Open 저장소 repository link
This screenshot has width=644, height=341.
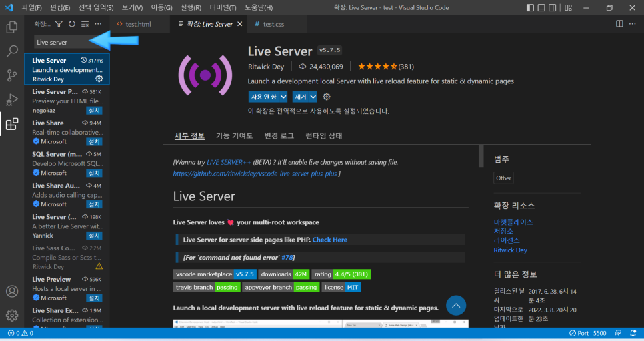pyautogui.click(x=503, y=231)
